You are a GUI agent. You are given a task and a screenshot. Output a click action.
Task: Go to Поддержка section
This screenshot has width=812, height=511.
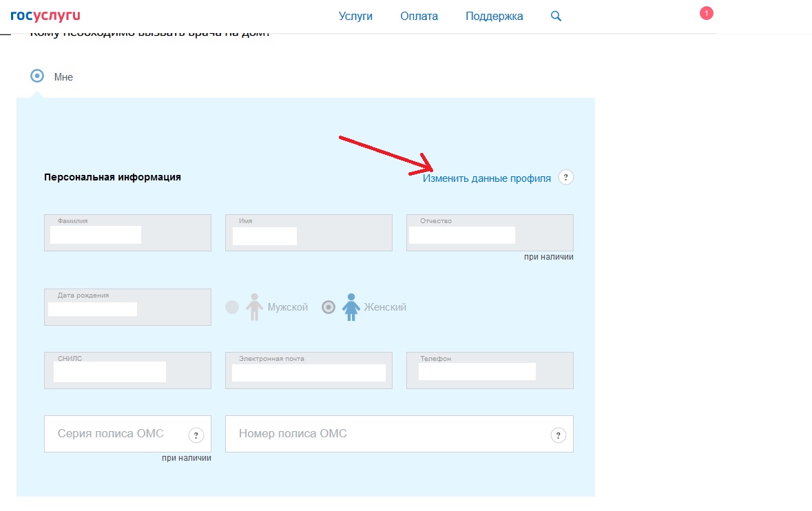[x=494, y=16]
